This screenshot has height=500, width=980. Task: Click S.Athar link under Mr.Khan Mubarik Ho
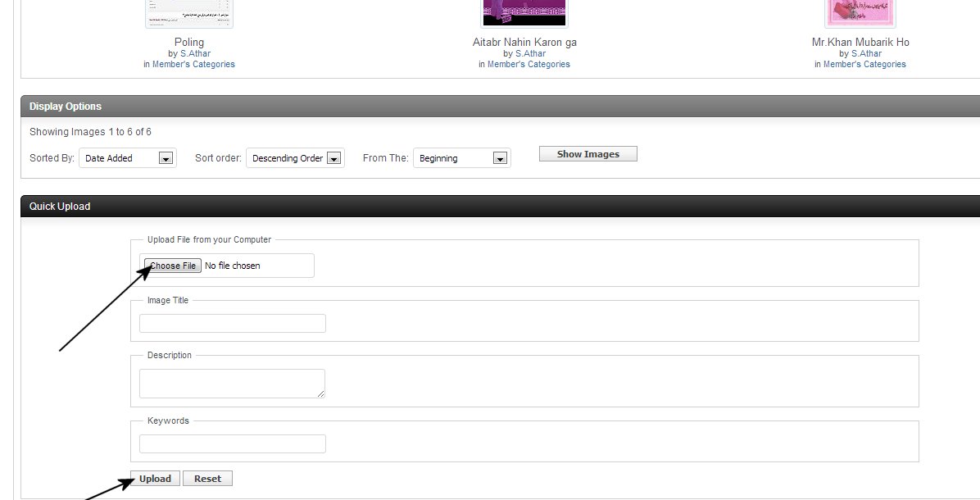866,54
